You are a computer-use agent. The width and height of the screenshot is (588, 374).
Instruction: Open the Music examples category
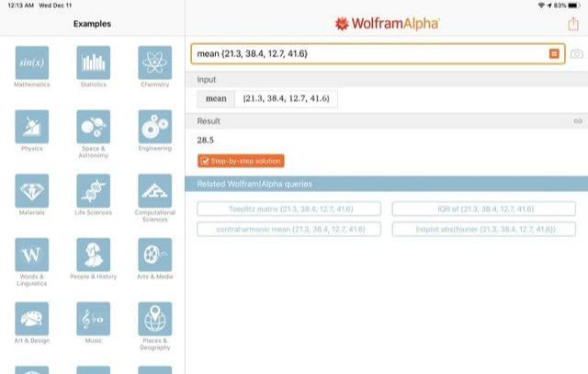(x=94, y=319)
